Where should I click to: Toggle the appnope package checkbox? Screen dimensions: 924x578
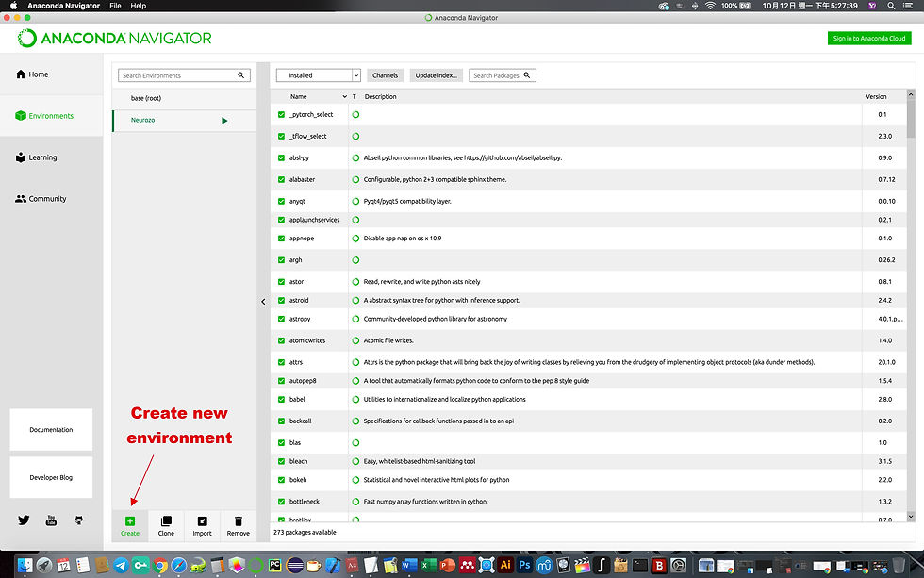point(281,238)
